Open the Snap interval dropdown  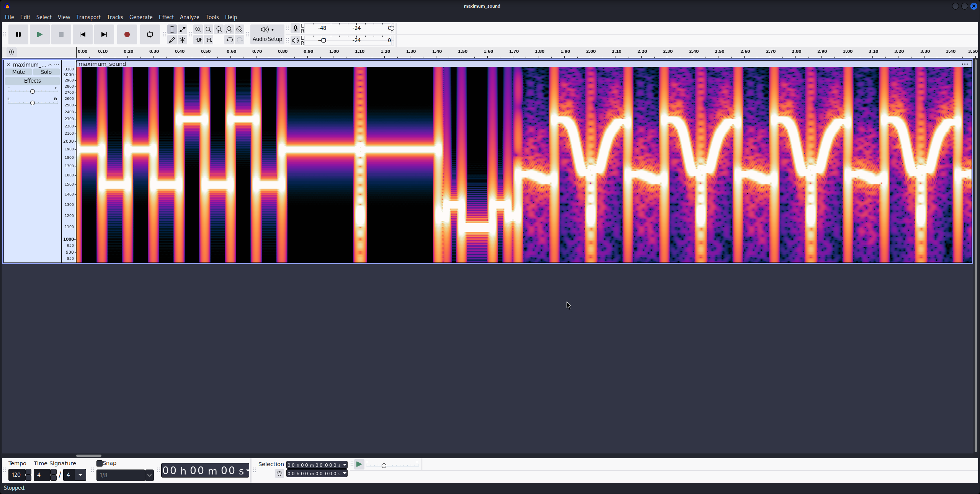pyautogui.click(x=149, y=475)
